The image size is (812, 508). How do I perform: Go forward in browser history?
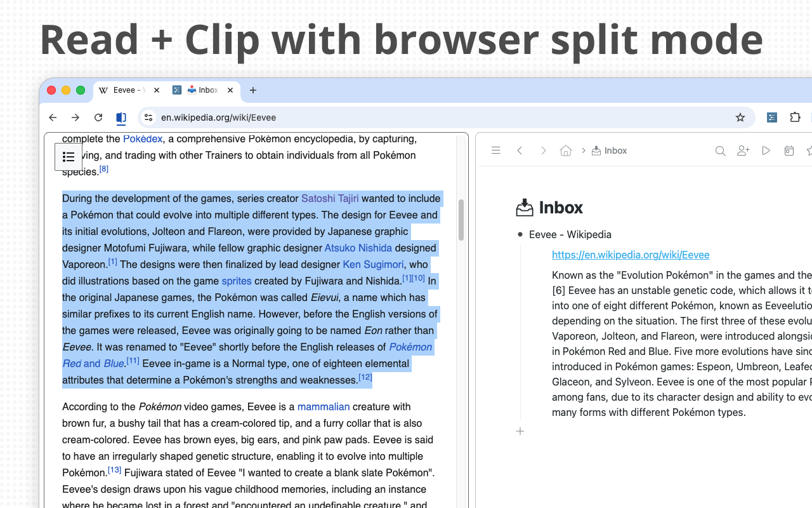coord(75,117)
